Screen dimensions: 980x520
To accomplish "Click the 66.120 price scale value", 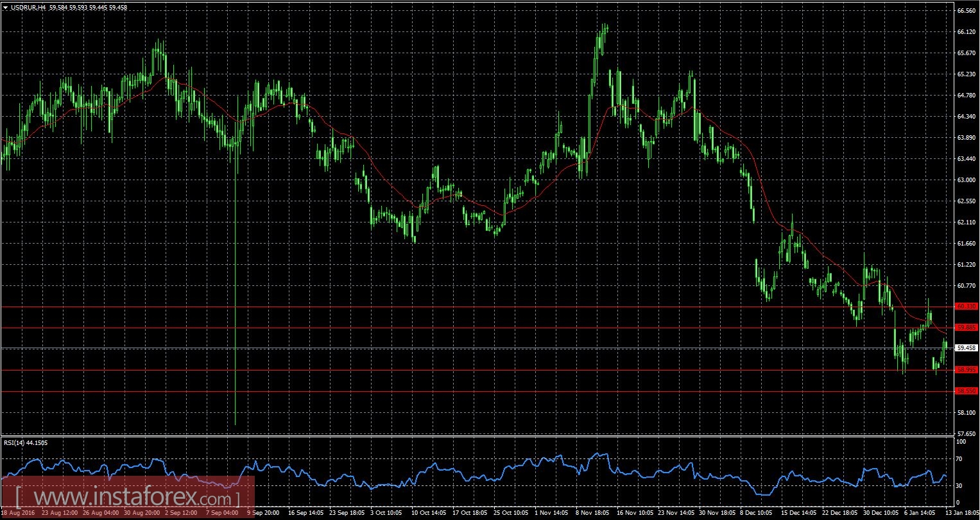I will (x=966, y=32).
